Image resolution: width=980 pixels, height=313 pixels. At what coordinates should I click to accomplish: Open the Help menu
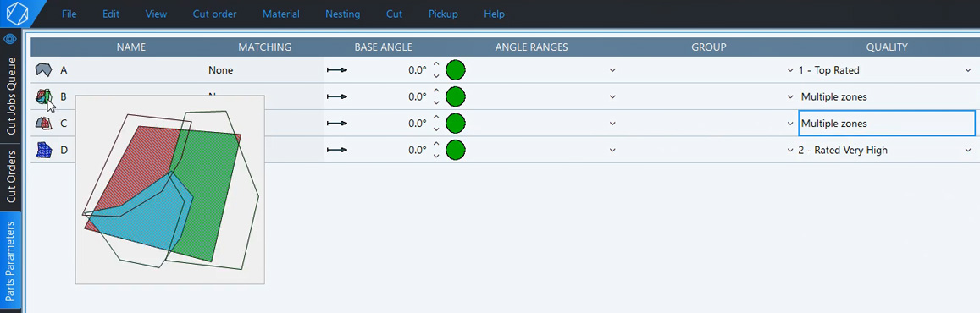[495, 14]
